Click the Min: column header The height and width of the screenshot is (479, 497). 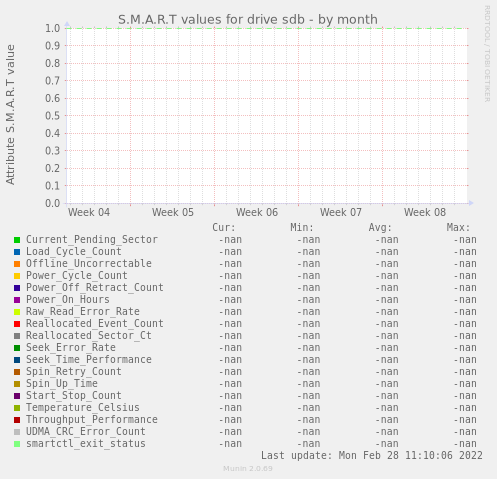tap(302, 228)
